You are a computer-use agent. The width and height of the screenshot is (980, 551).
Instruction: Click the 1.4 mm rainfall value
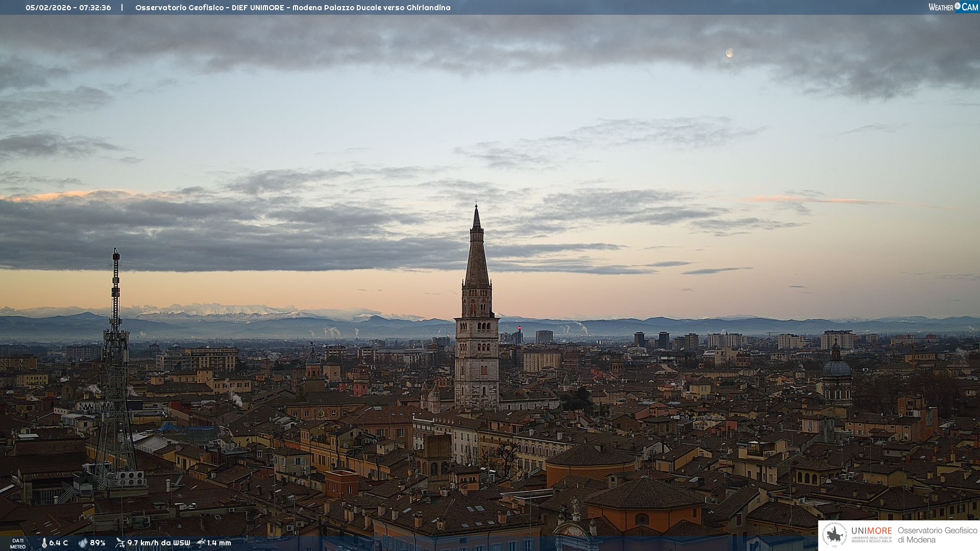click(x=219, y=543)
